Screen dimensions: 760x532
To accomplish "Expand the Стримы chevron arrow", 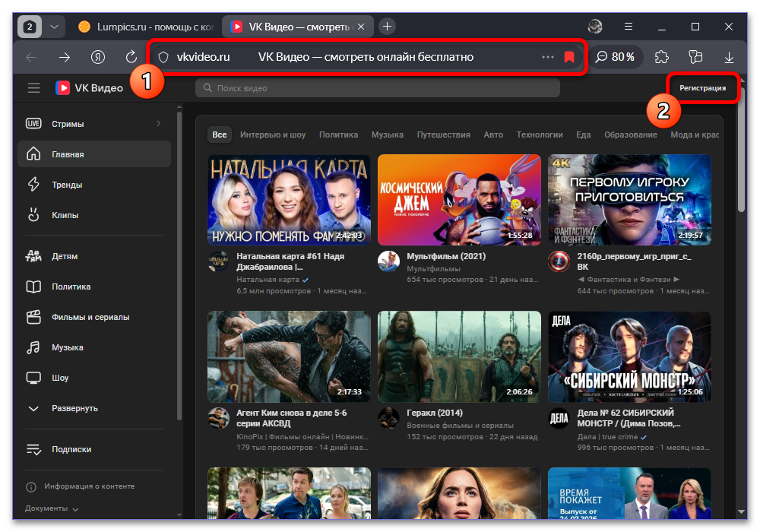I will [x=159, y=124].
